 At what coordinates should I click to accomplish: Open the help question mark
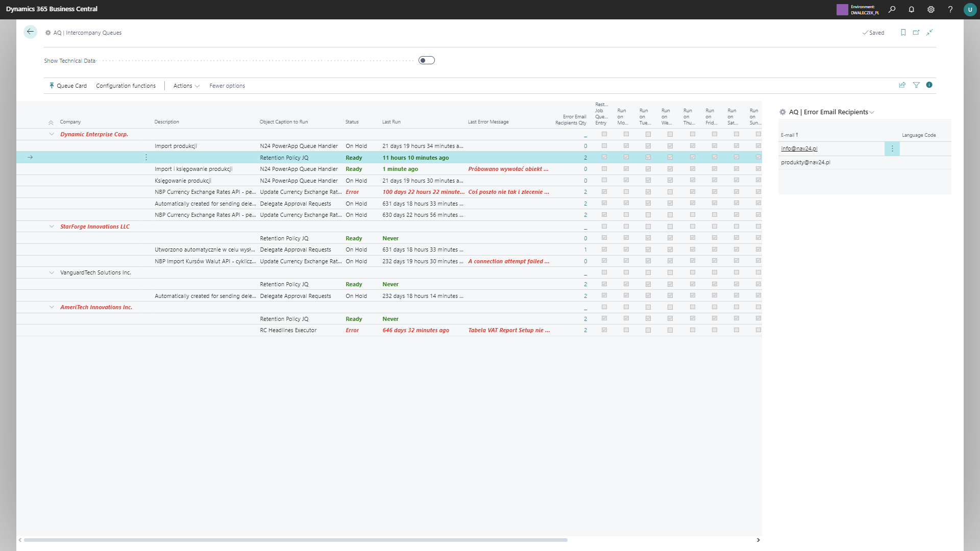pyautogui.click(x=950, y=9)
